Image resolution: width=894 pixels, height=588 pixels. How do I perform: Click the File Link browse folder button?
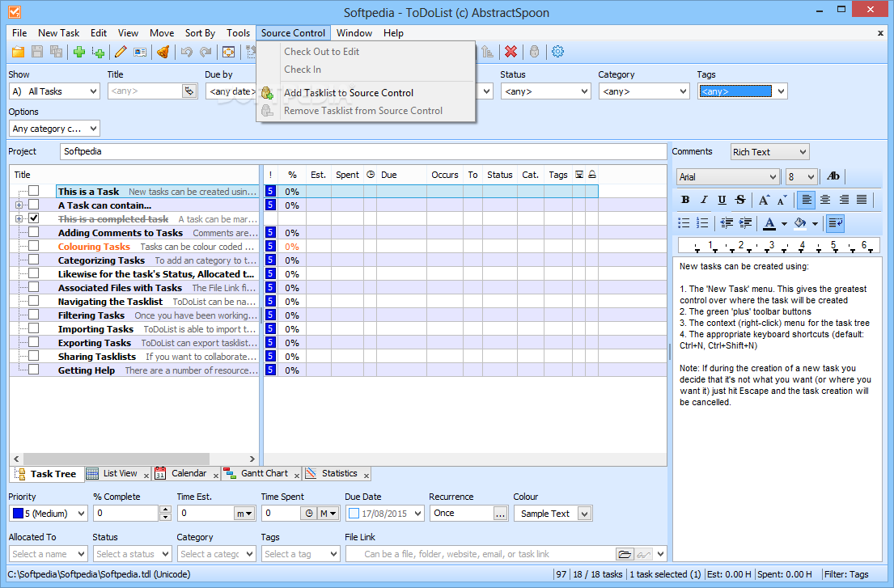tap(625, 554)
